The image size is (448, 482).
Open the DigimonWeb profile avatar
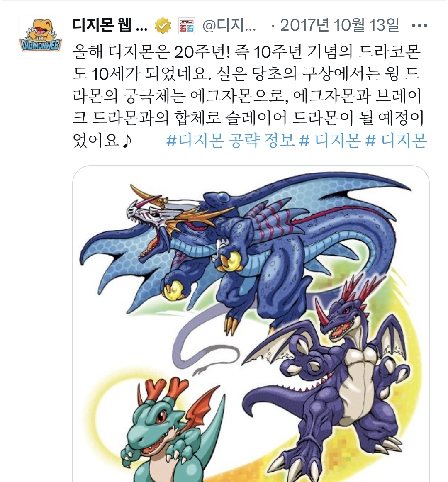(40, 36)
